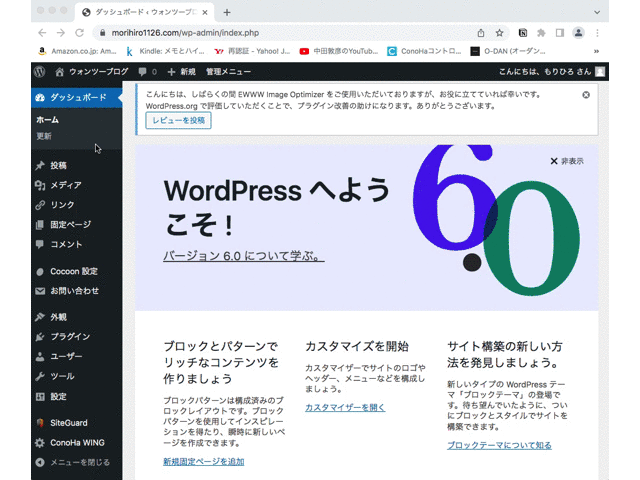Open O-DAN bookmark
Image resolution: width=640 pixels, height=480 pixels.
click(508, 51)
